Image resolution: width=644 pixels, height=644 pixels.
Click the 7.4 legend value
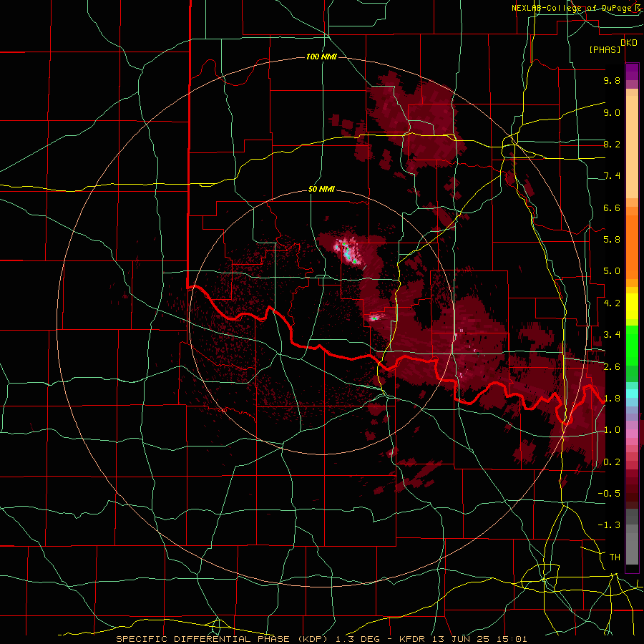[612, 176]
